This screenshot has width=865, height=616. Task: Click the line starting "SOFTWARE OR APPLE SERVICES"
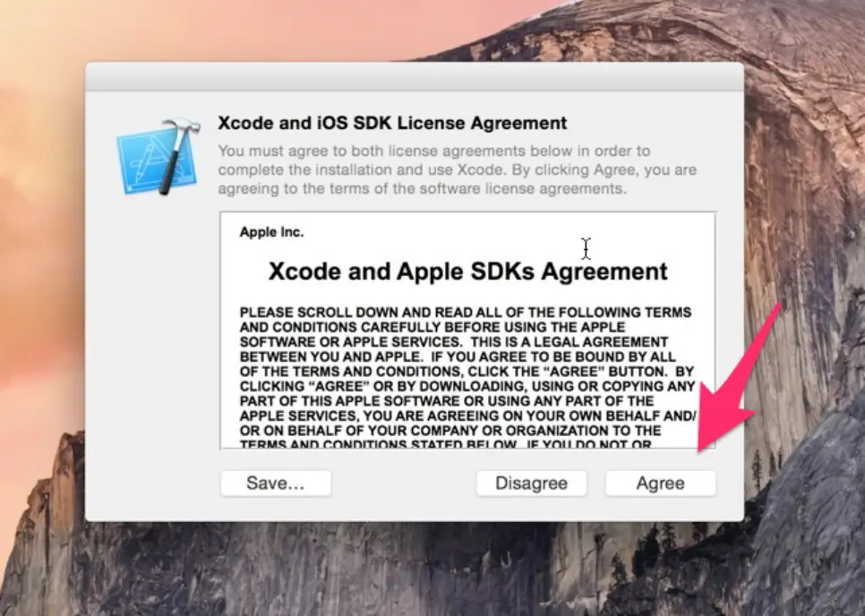coord(453,342)
